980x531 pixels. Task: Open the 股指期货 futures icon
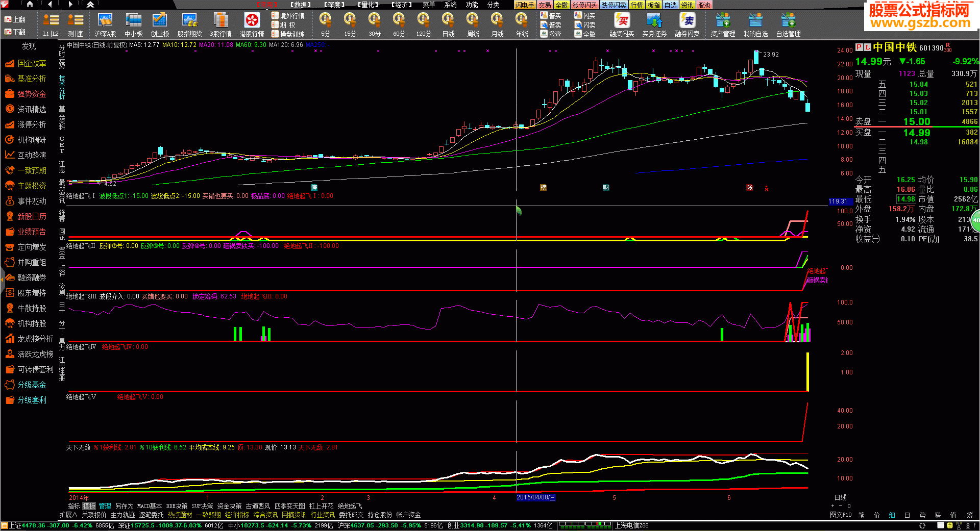click(189, 25)
